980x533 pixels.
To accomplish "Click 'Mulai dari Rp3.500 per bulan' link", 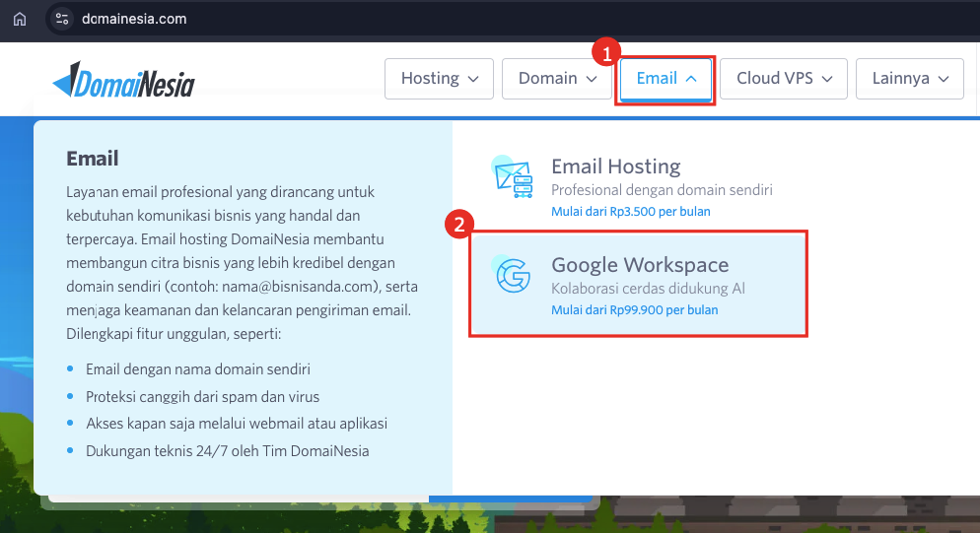I will (x=631, y=212).
